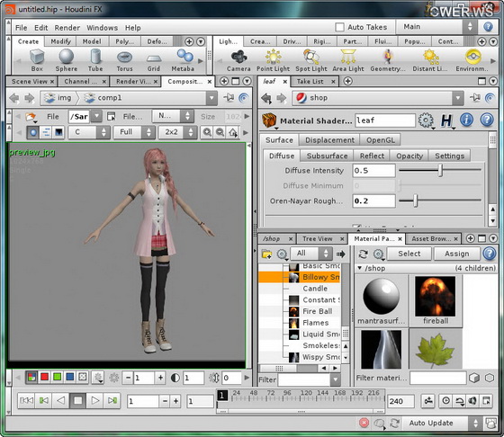Image resolution: width=504 pixels, height=437 pixels.
Task: Open the gear menu next to leaf name
Action: tap(427, 120)
